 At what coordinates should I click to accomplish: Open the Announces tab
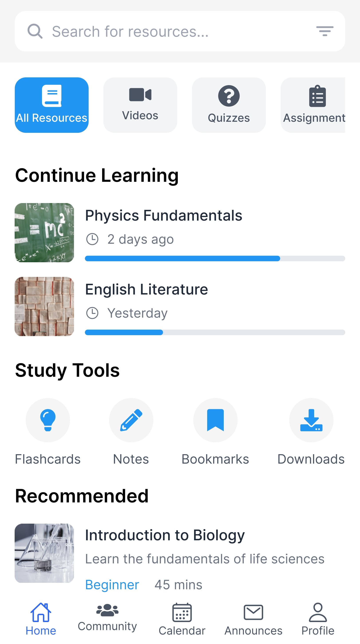253,619
